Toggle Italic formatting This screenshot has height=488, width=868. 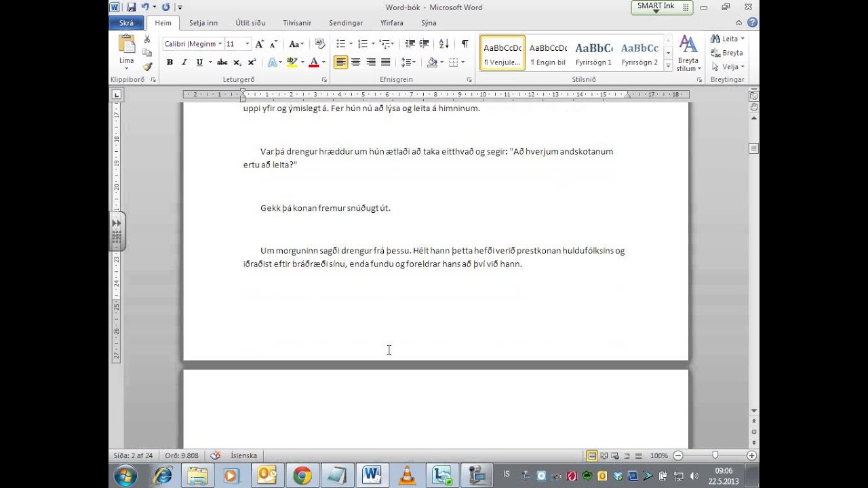[x=184, y=62]
